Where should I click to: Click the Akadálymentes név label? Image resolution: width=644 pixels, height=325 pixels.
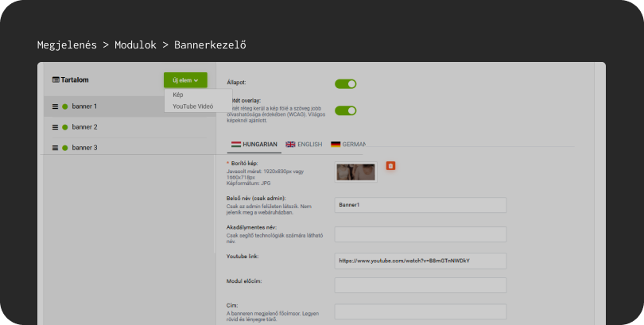251,227
